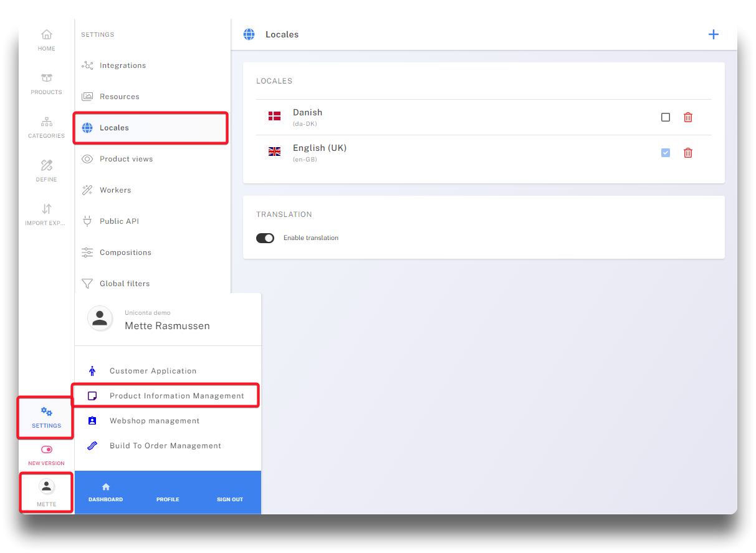Delete the Danish locale with trash icon

pyautogui.click(x=688, y=117)
